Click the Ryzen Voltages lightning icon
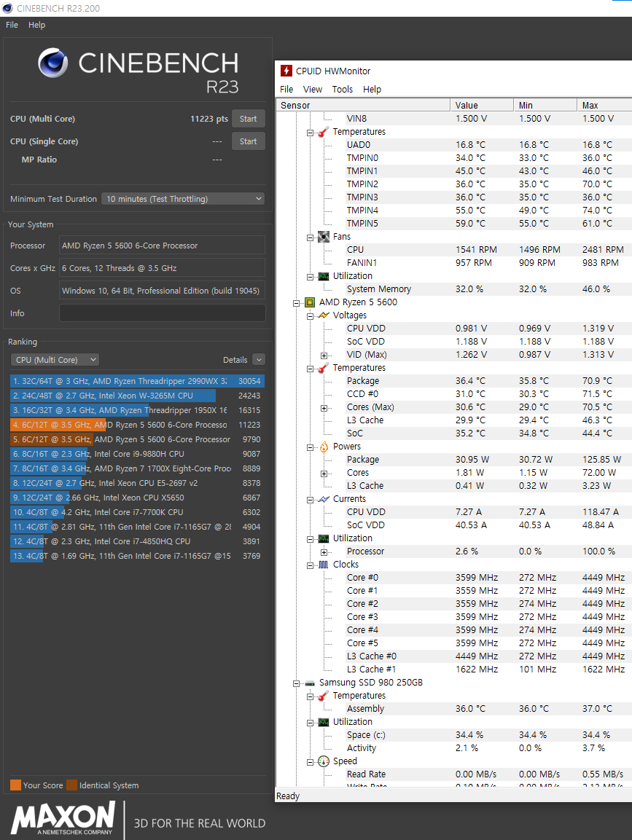 (x=324, y=315)
